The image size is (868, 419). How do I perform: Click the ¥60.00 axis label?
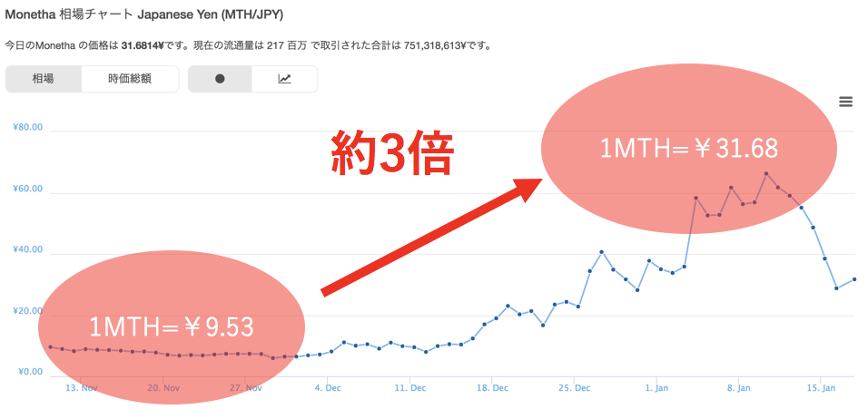click(27, 189)
